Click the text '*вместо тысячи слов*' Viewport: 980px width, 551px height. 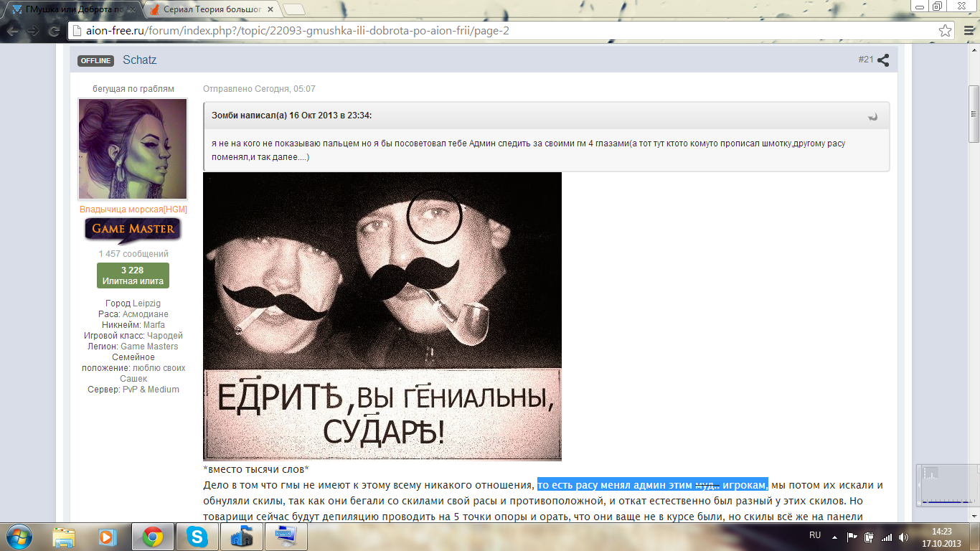point(256,470)
